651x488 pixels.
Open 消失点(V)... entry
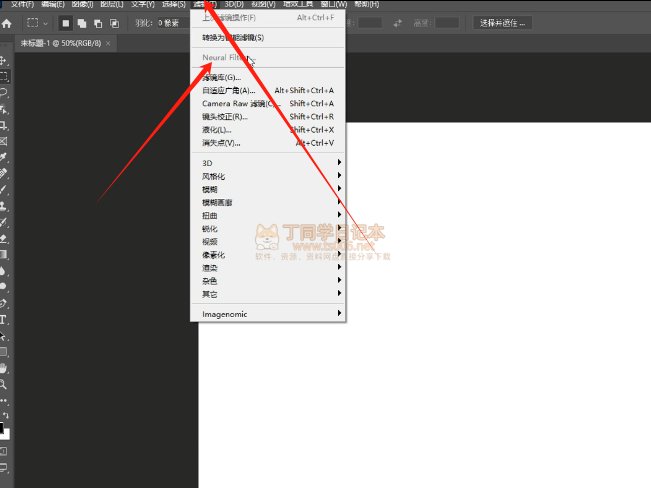(268, 143)
